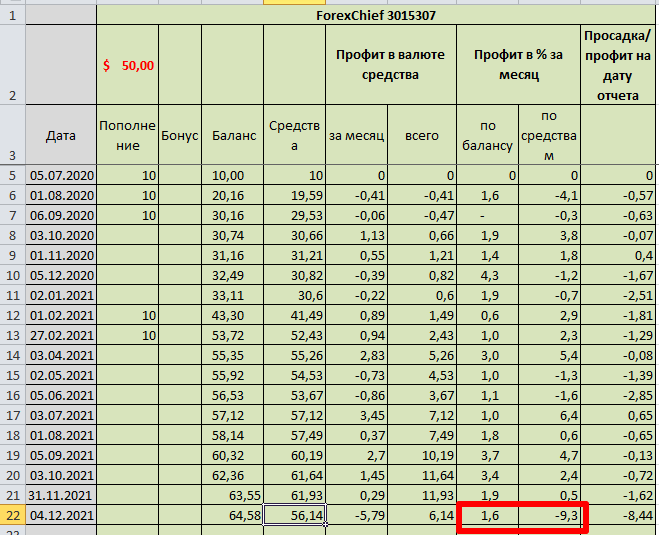Image resolution: width=659 pixels, height=535 pixels.
Task: Select the Баланс column header
Action: (x=233, y=135)
